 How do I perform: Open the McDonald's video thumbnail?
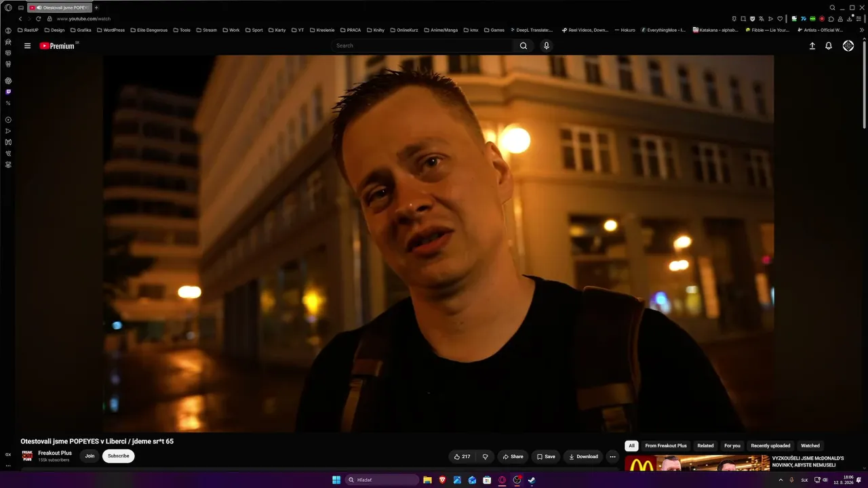(696, 464)
